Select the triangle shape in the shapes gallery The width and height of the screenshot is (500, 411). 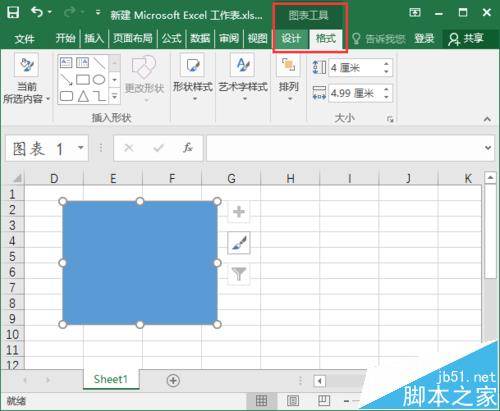[83, 96]
